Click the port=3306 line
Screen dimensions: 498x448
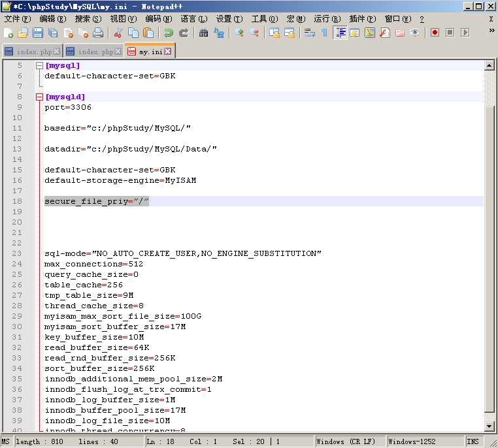[68, 107]
